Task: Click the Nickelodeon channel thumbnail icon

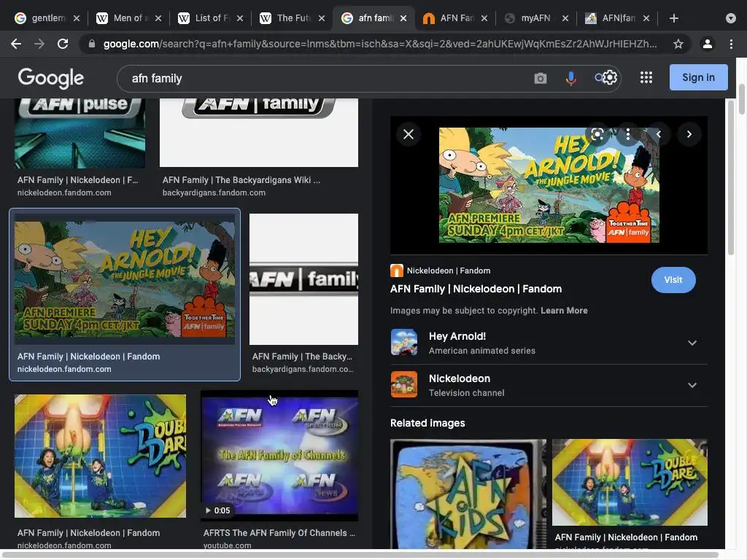Action: [x=404, y=384]
